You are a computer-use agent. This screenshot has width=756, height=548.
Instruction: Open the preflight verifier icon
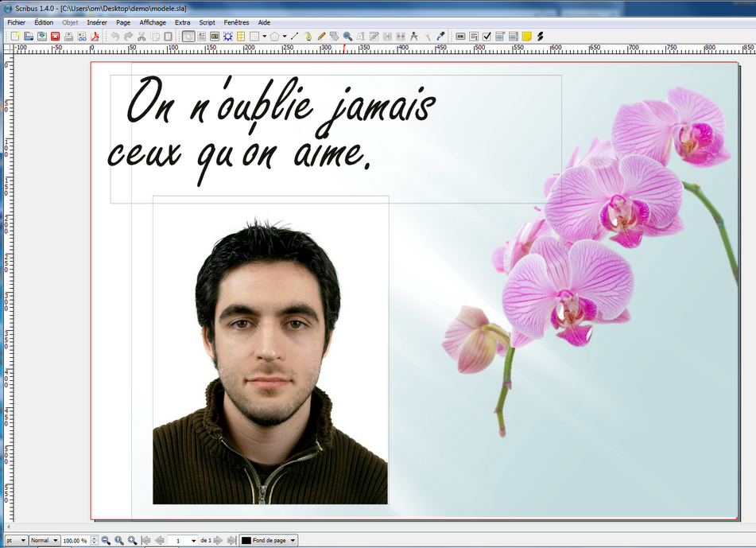coord(82,36)
